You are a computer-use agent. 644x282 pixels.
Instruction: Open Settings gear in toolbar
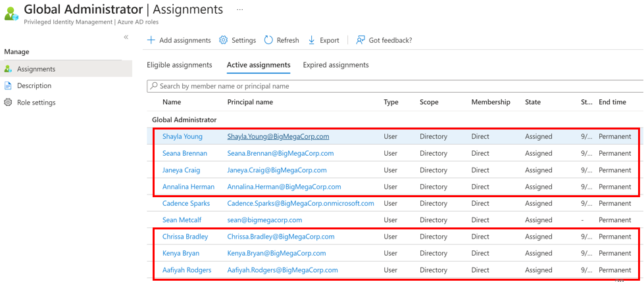pyautogui.click(x=224, y=40)
